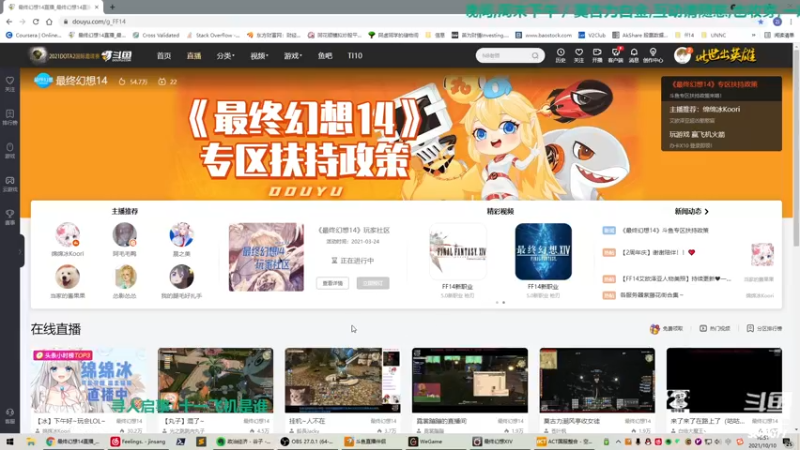Open live stream 挂机~人不在
This screenshot has width=800, height=450.
(x=342, y=381)
